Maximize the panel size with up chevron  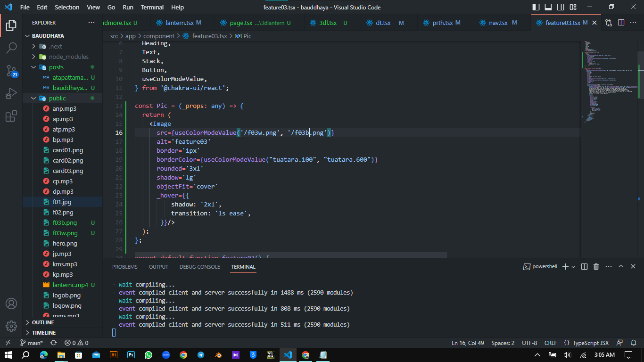click(x=621, y=267)
